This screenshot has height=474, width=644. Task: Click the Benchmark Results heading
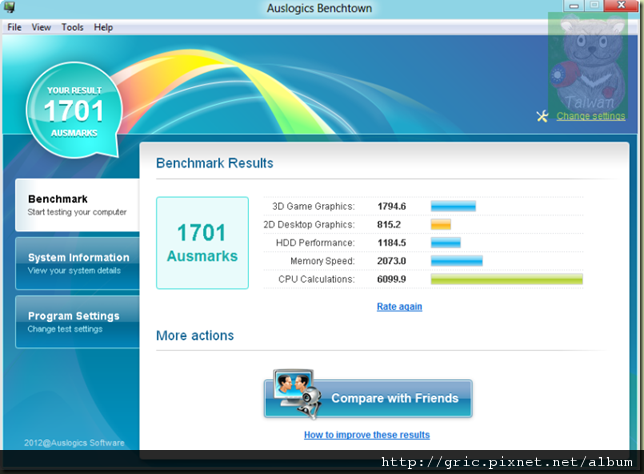coord(214,163)
